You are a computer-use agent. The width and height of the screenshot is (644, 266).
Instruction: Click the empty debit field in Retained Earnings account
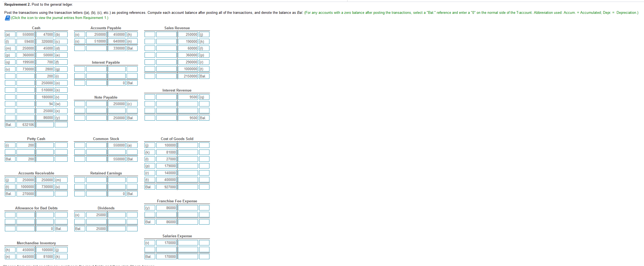(x=96, y=180)
